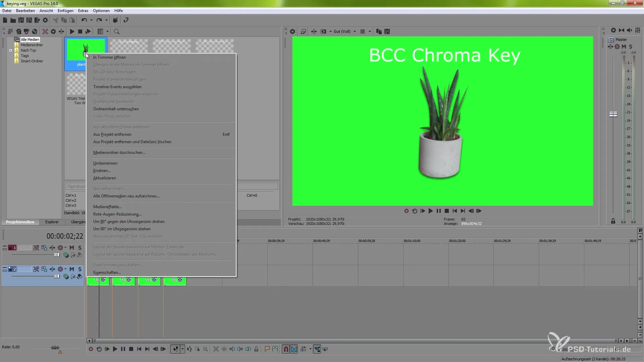Click Track Motion icon on track 2
This screenshot has width=644, height=362.
(44, 269)
